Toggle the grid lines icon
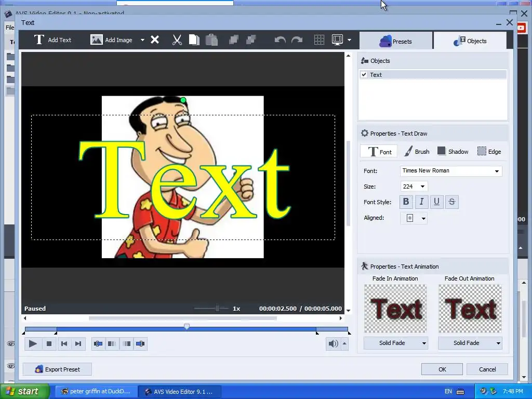 pyautogui.click(x=319, y=40)
